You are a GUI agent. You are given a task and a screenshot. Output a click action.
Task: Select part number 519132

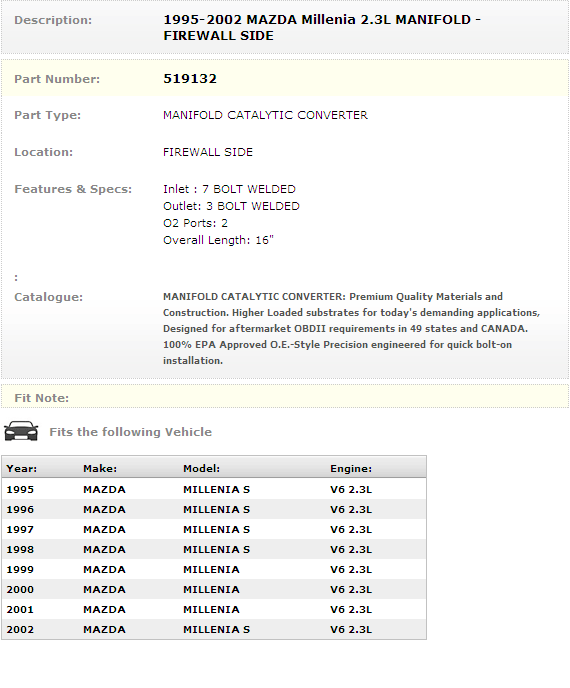click(x=190, y=79)
